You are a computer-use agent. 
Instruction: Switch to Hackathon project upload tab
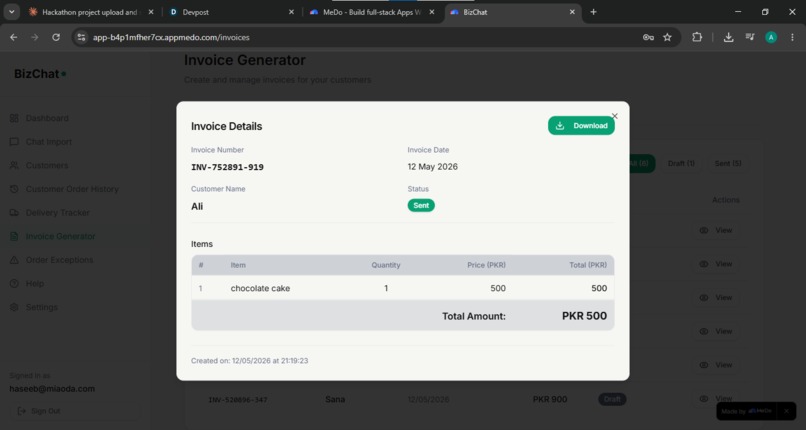(x=90, y=12)
